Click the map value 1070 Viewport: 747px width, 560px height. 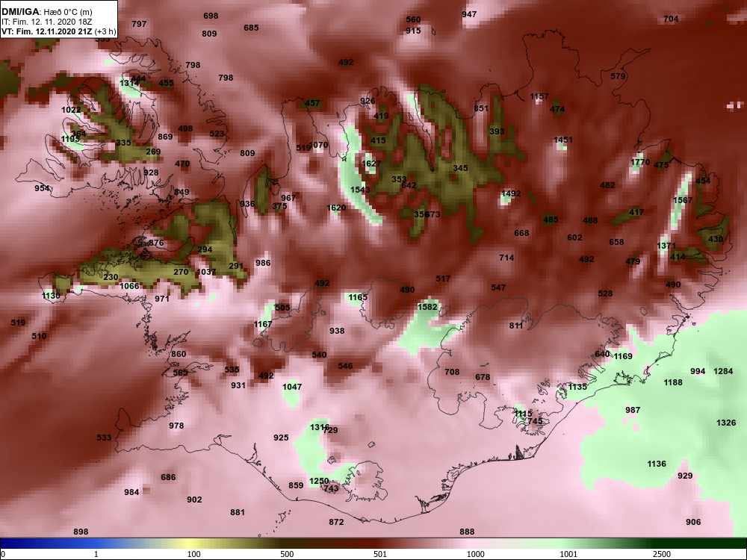point(319,145)
